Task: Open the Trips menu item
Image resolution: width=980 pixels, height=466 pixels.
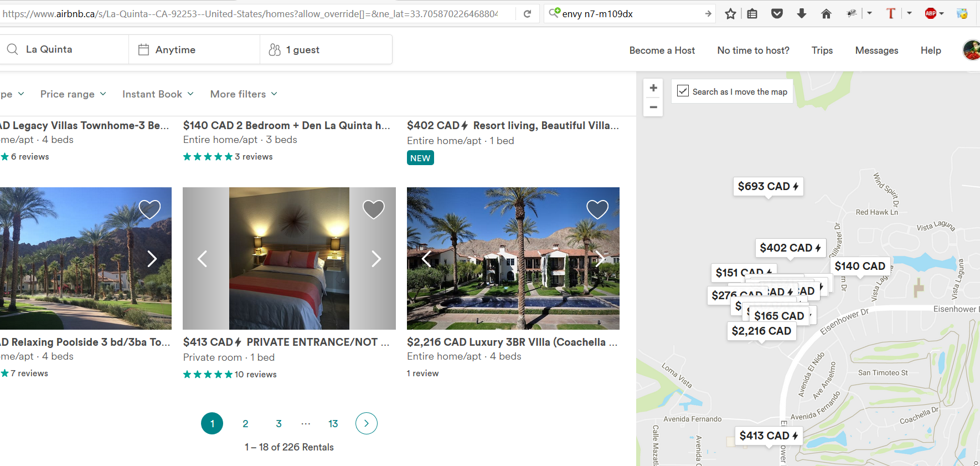Action: (x=822, y=50)
